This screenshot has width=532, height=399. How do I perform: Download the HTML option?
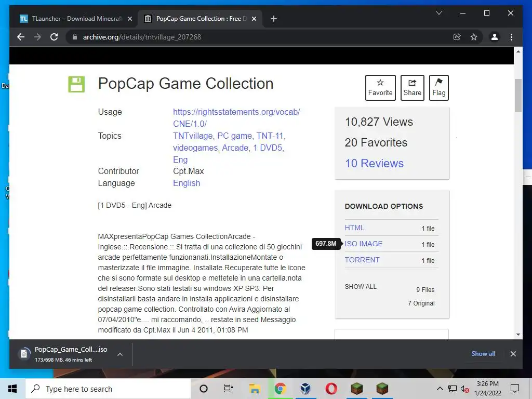[354, 228]
